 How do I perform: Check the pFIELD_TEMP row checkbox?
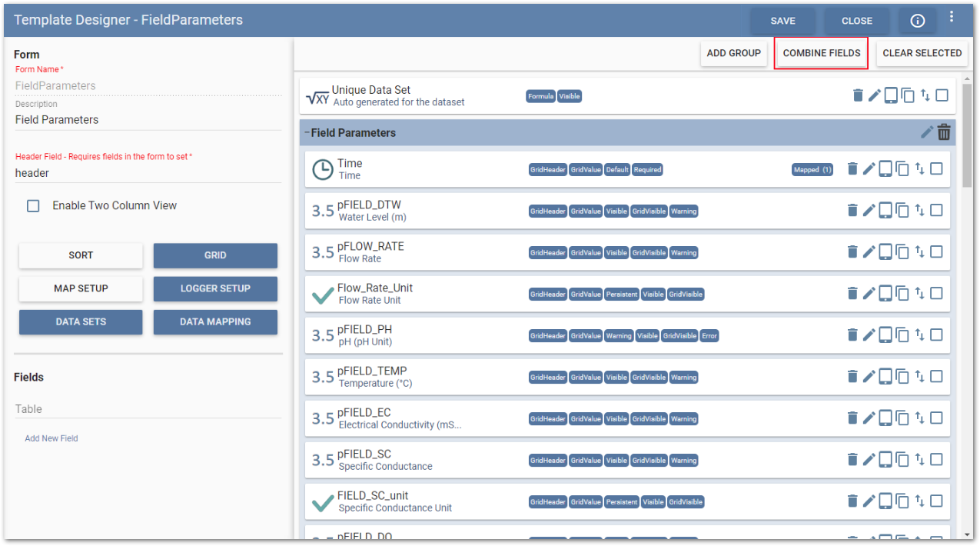point(936,376)
